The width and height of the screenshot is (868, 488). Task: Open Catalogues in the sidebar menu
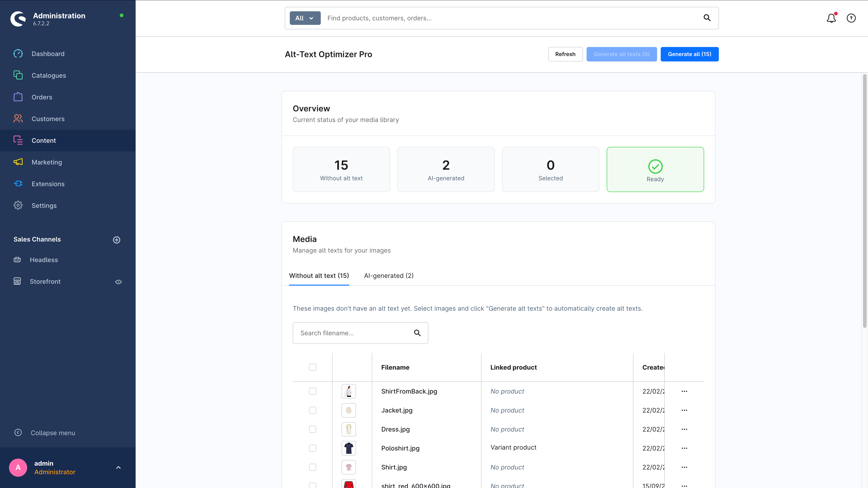click(49, 75)
